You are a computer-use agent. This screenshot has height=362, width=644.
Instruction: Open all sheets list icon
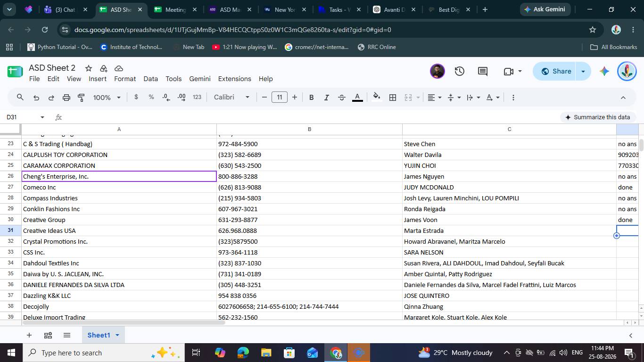66,335
